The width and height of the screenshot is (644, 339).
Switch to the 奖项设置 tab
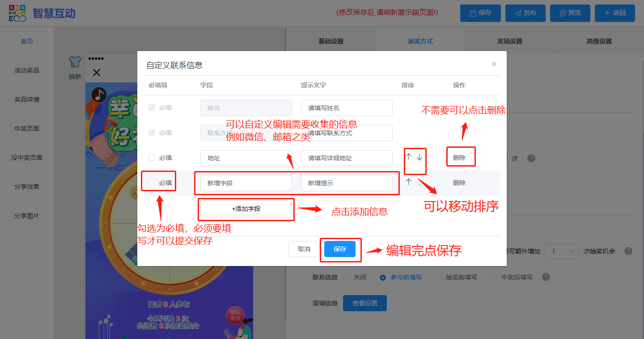pos(509,41)
